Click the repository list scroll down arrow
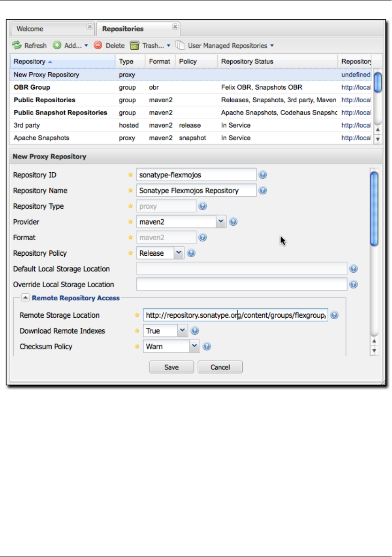The image size is (392, 557). click(378, 139)
